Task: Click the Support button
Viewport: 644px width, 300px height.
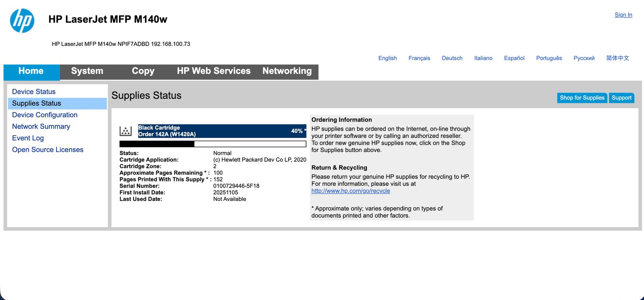Action: [x=622, y=98]
